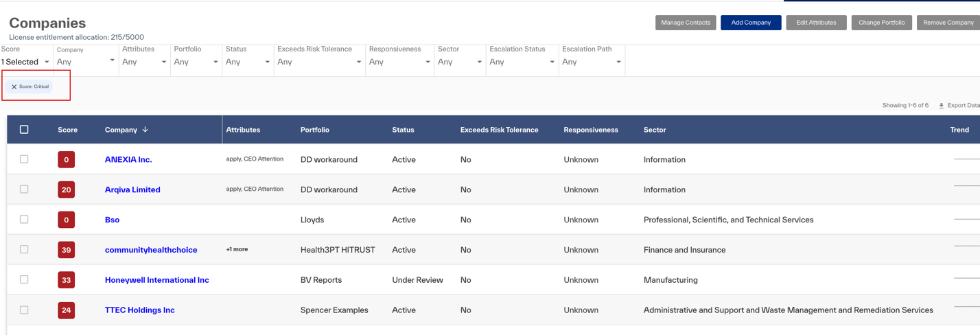The height and width of the screenshot is (335, 980).
Task: Click the score badge 20 for Arqiva Limited
Action: 67,190
